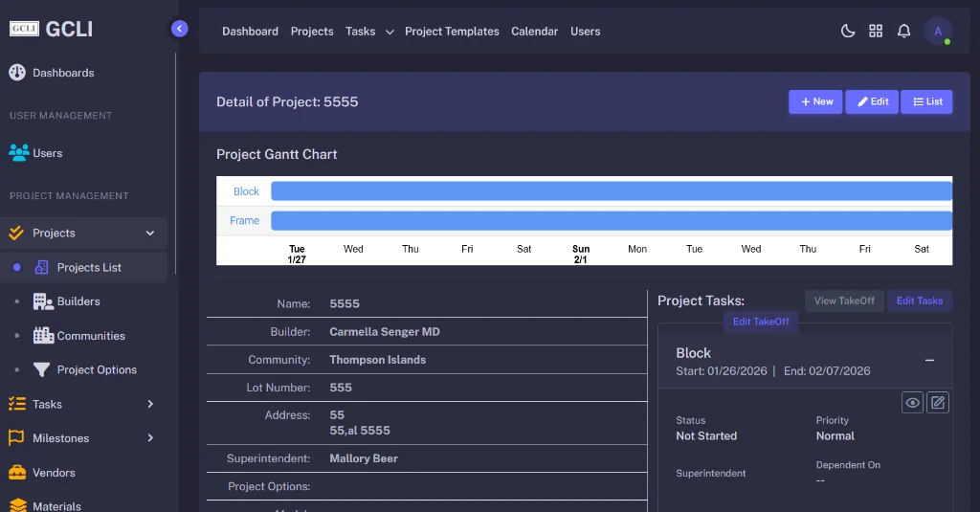Click the End: 02/07/2026 date text
The image size is (980, 512).
coord(827,370)
